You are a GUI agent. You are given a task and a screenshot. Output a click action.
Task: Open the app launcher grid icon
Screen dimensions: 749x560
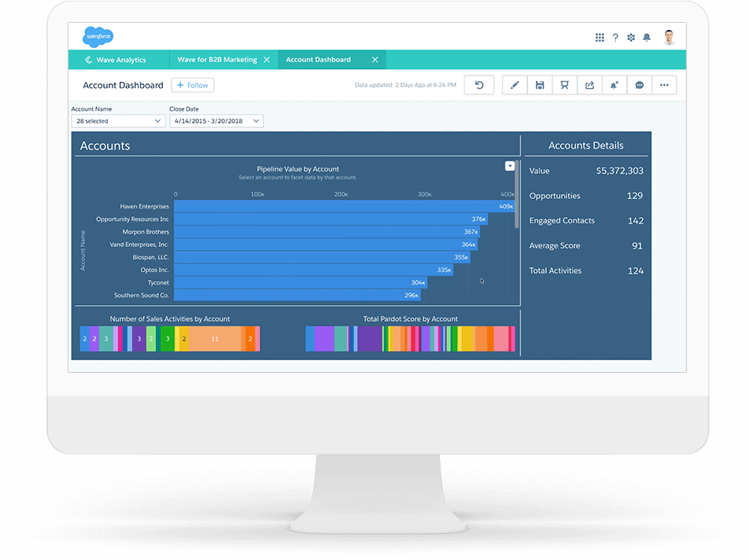[x=600, y=37]
